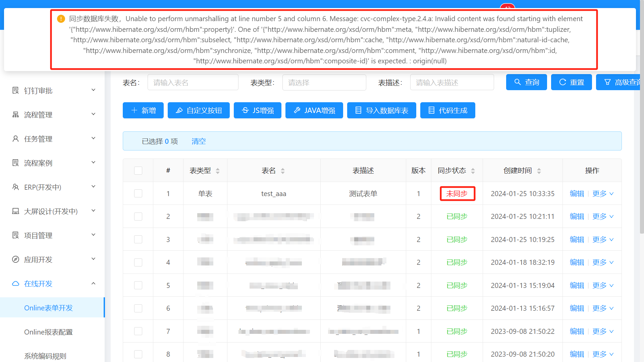Select Online form development menu item

point(48,308)
